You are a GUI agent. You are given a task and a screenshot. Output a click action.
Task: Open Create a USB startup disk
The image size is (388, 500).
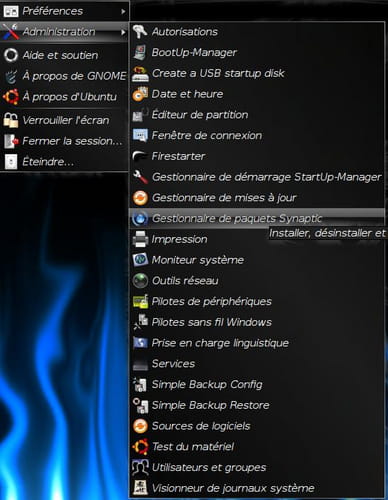[257, 73]
